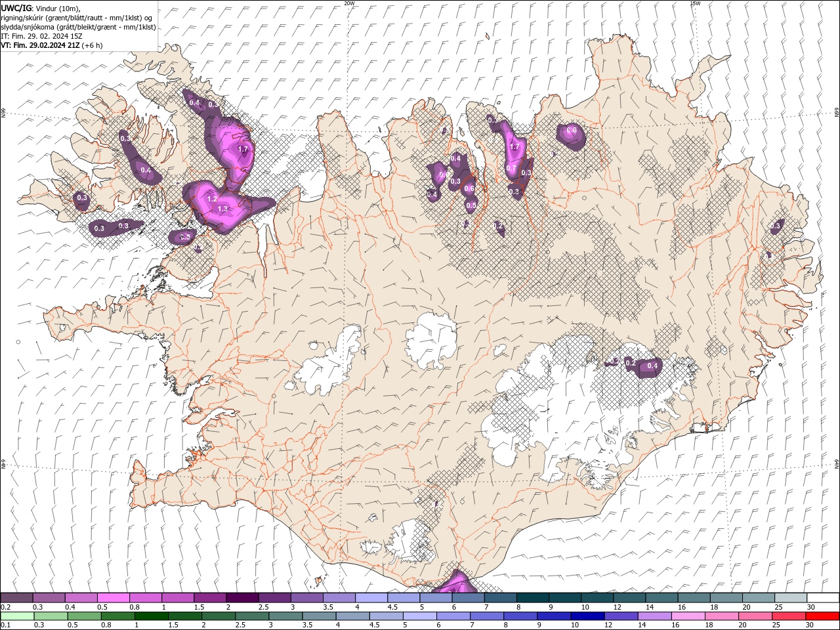Click the 'rigning/skúrir' legend description line
This screenshot has width=840, height=630.
[77, 18]
